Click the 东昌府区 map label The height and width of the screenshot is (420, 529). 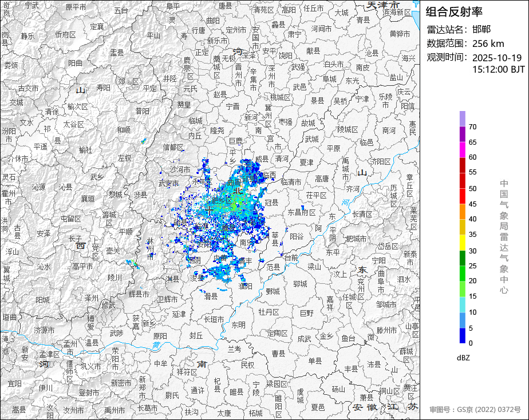(x=302, y=212)
